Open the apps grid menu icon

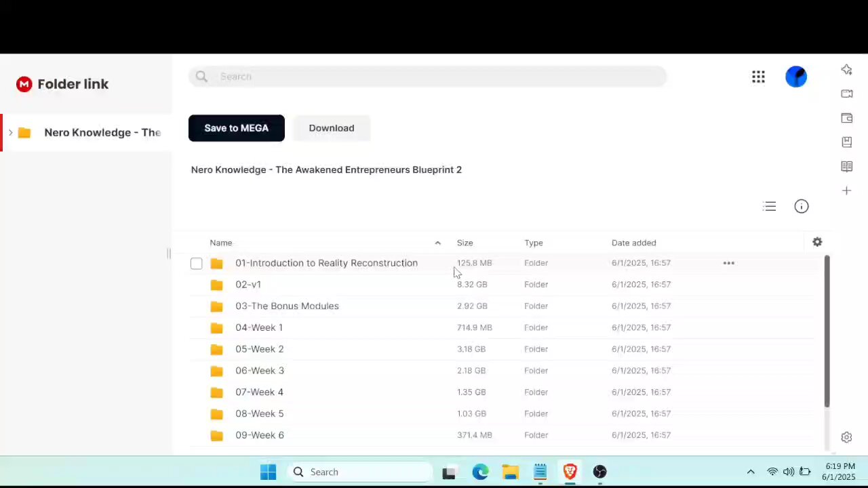[758, 77]
